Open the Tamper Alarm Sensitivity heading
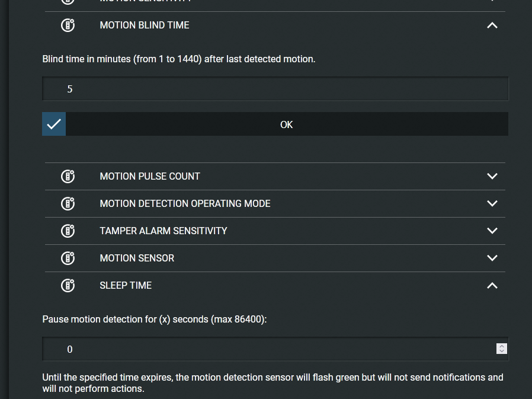The image size is (532, 399). point(163,231)
